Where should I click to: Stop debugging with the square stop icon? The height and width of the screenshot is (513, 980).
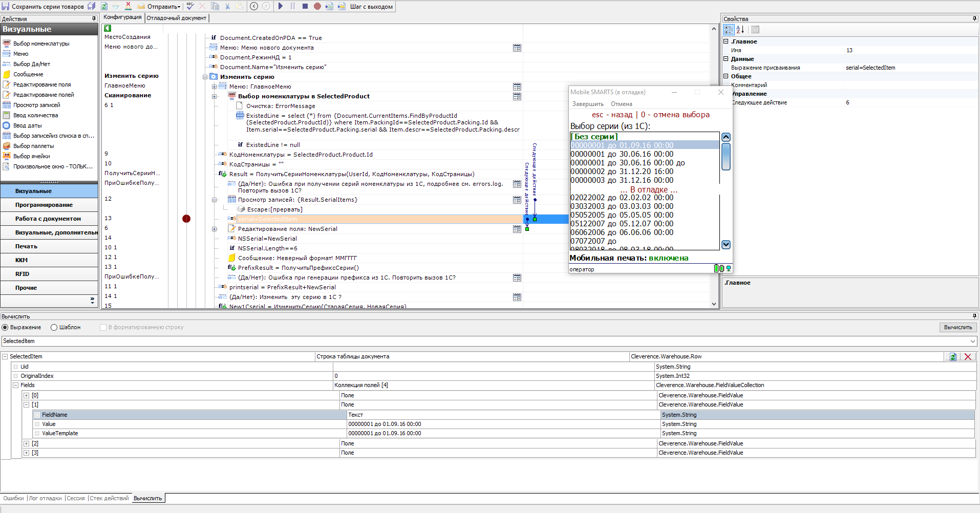pos(305,6)
